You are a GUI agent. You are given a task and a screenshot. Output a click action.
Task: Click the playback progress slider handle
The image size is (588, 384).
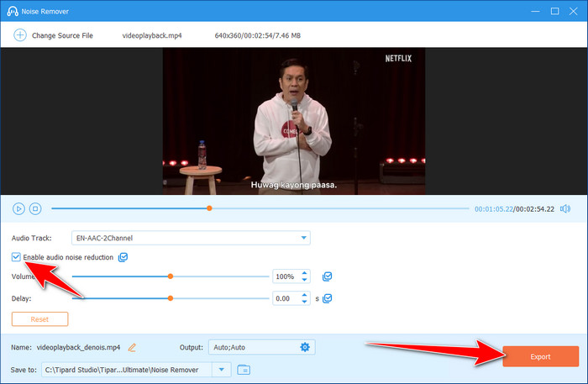(x=209, y=208)
